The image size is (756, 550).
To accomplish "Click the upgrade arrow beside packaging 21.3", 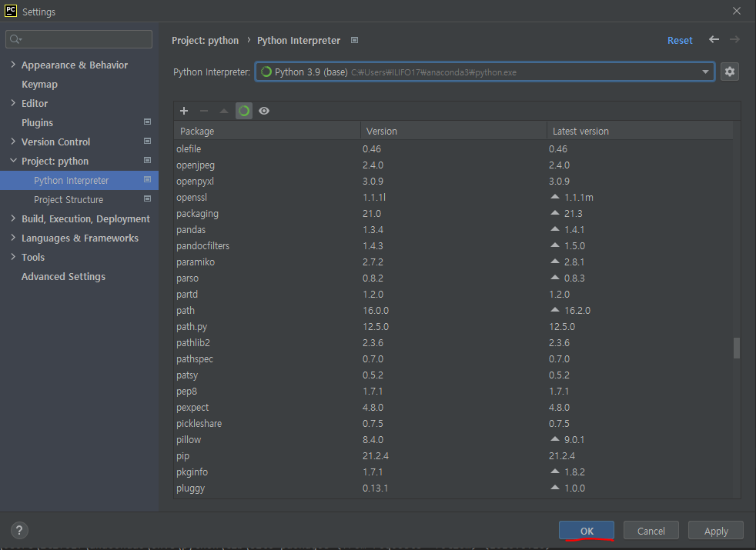I will tap(555, 212).
